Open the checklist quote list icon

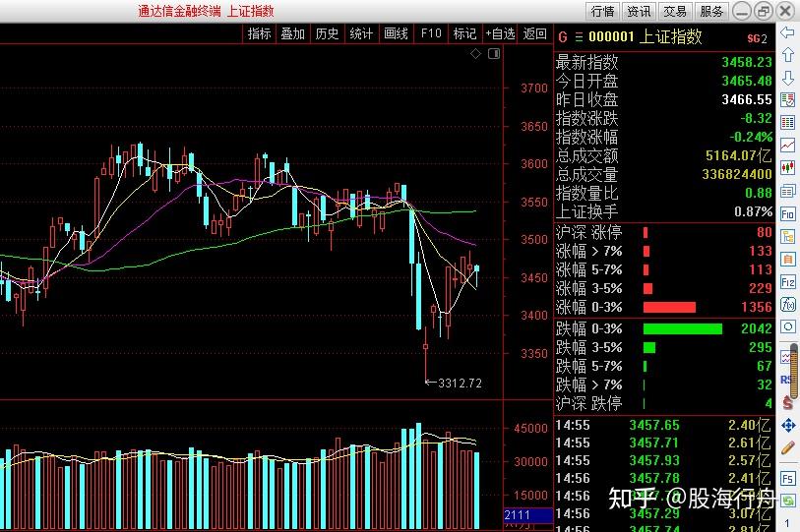point(788,100)
